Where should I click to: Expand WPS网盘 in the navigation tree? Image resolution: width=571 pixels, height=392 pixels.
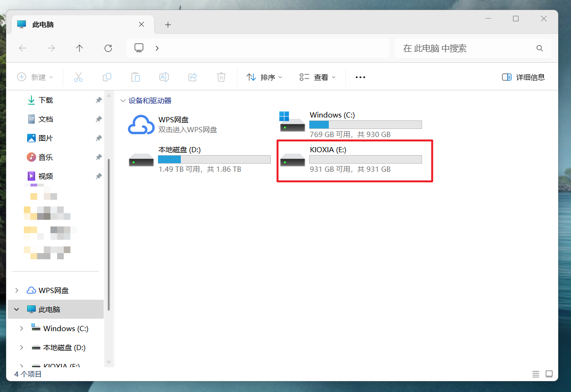(x=17, y=290)
